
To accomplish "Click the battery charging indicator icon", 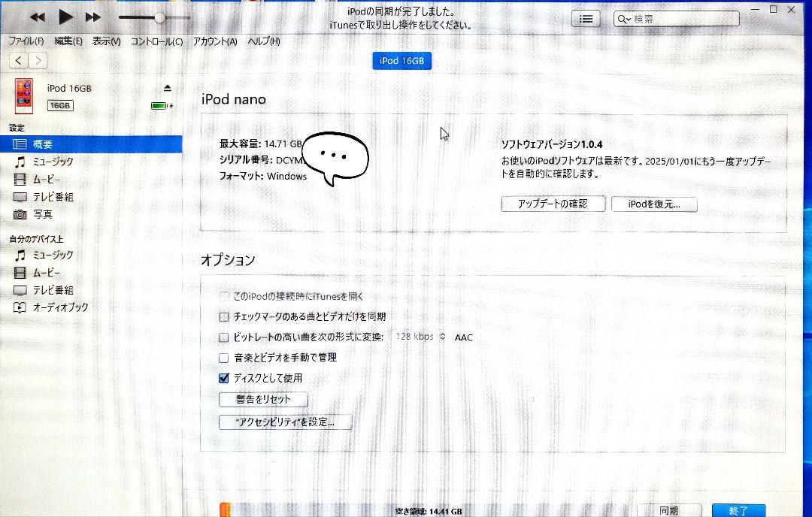I will coord(162,106).
